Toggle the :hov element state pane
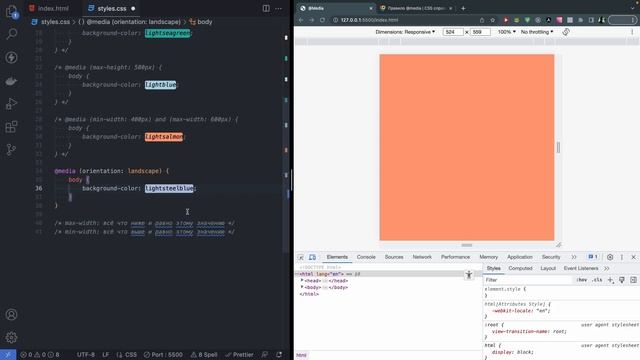The image size is (640, 360). coord(582,280)
